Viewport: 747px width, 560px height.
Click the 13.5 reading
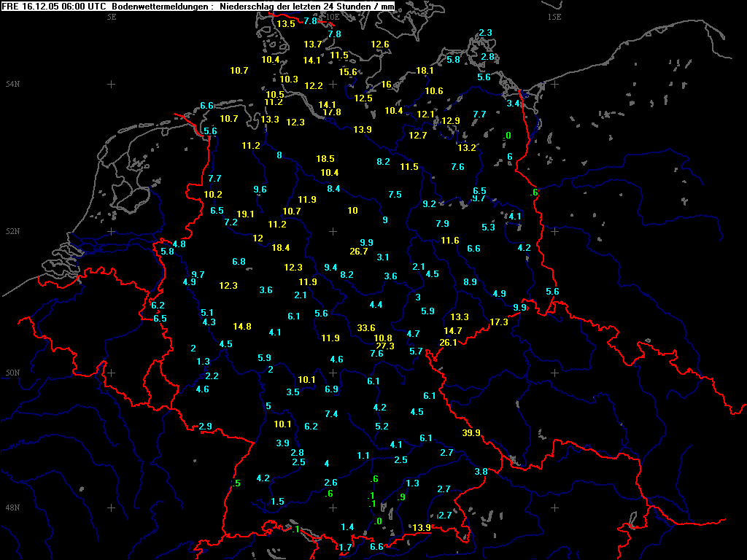(x=286, y=24)
